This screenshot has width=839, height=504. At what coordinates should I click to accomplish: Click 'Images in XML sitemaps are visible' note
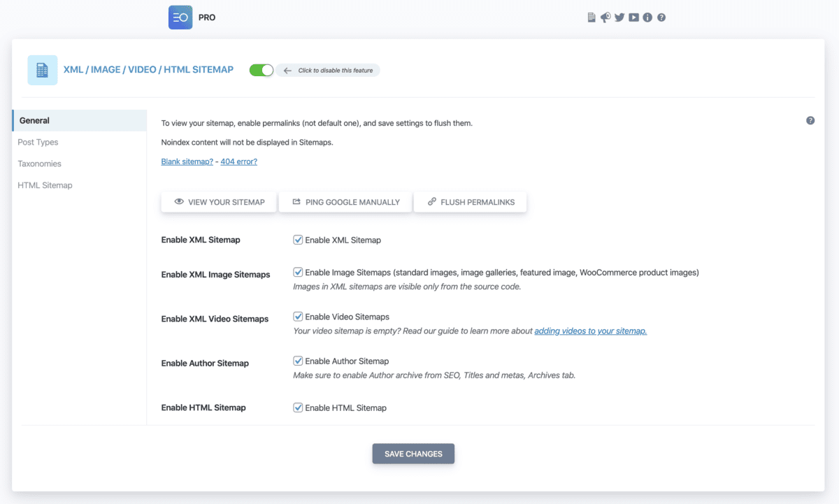[407, 287]
